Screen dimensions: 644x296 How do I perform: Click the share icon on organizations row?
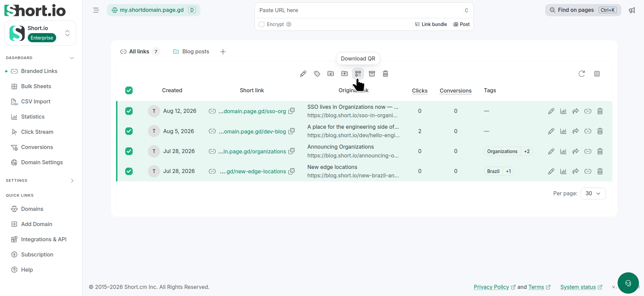(576, 151)
